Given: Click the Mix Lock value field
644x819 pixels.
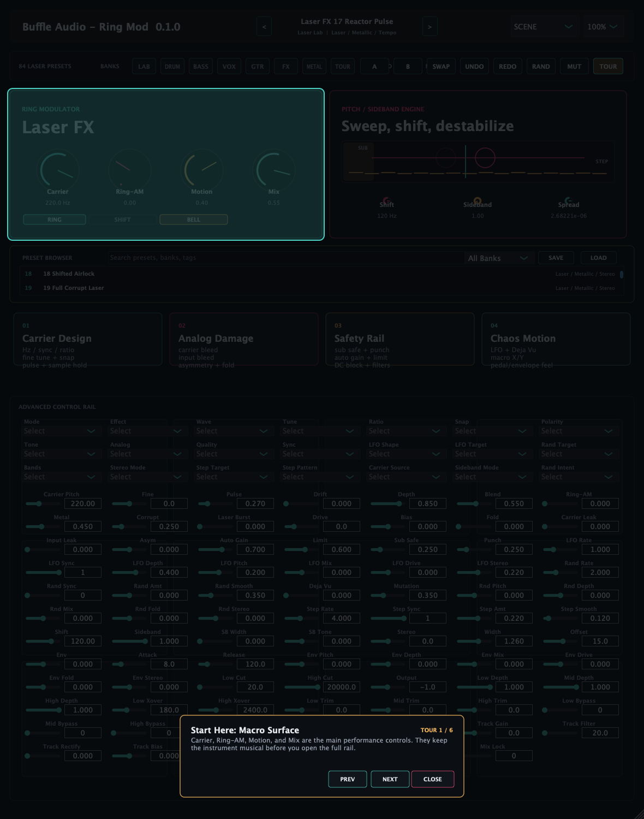Looking at the screenshot, I should click(514, 756).
